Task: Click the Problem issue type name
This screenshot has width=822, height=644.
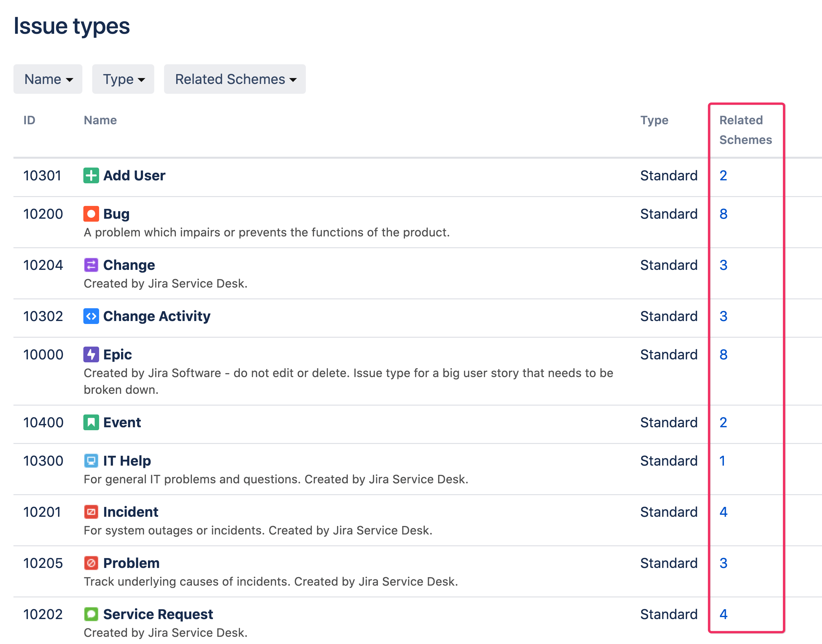Action: coord(132,564)
